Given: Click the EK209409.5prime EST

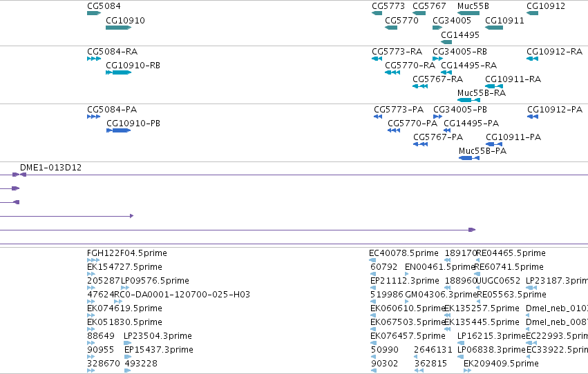Looking at the screenshot, I should pyautogui.click(x=468, y=371).
